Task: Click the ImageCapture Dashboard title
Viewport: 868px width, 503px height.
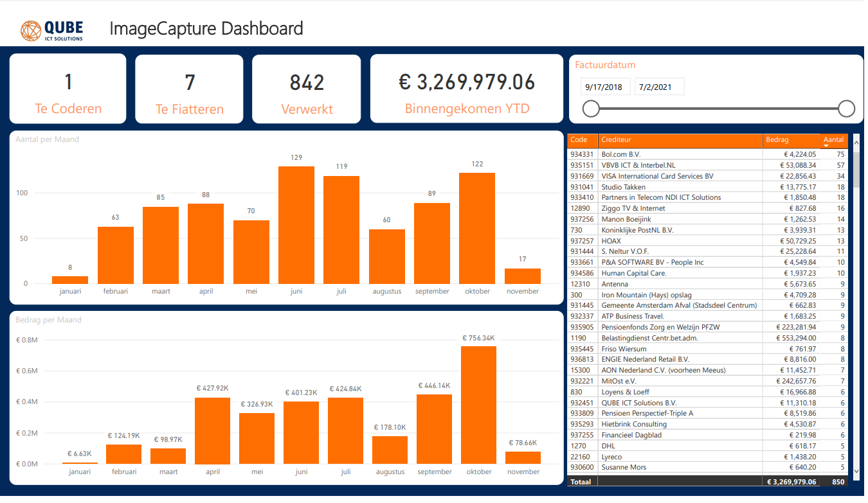Action: [206, 29]
